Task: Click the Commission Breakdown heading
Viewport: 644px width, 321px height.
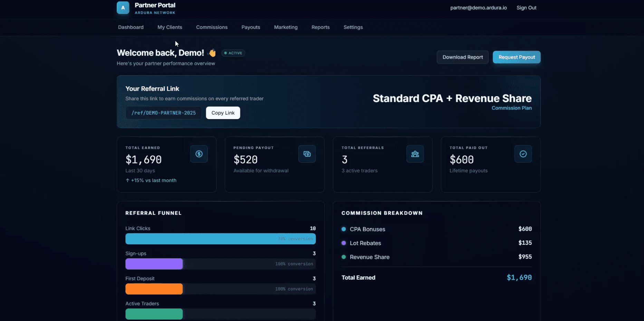Action: [382, 213]
